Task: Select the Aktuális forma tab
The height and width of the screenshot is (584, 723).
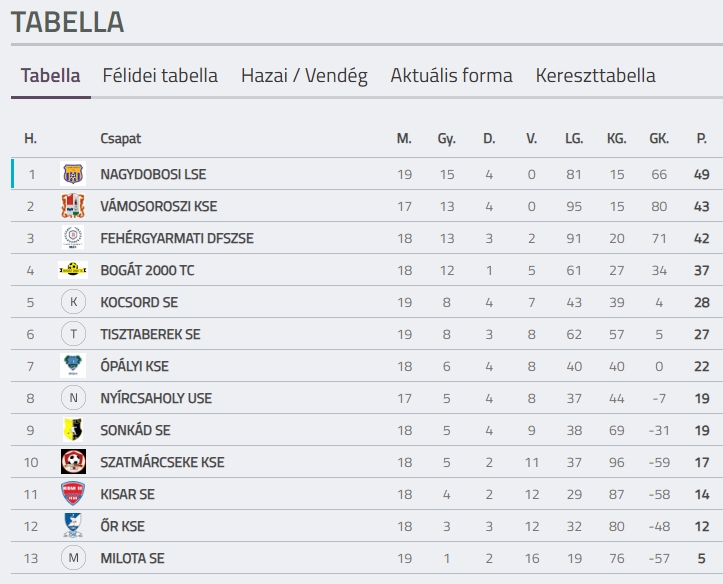Action: [451, 76]
